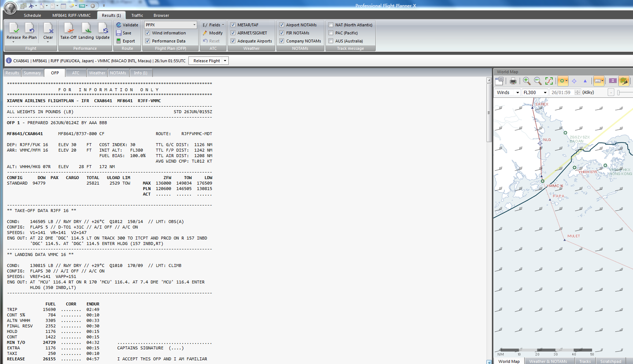633x364 pixels.
Task: Click the weather cloud-sun icon in quick access toolbar
Action: (71, 6)
